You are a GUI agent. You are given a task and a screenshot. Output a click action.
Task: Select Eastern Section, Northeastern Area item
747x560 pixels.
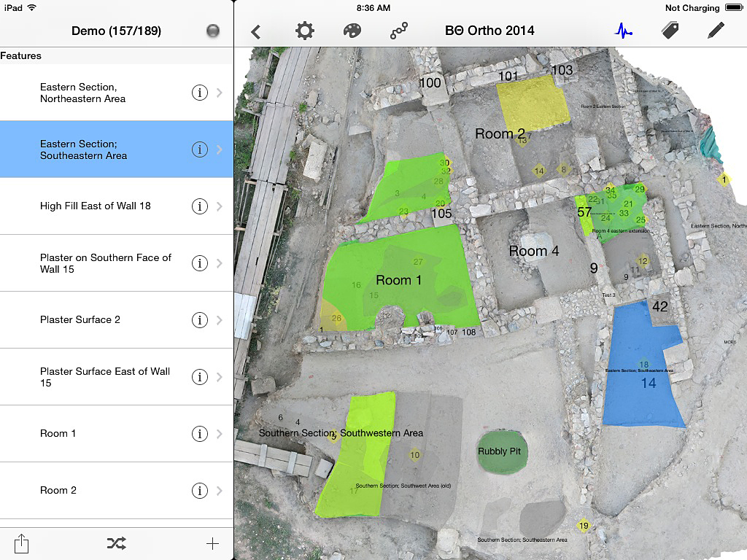(102, 93)
